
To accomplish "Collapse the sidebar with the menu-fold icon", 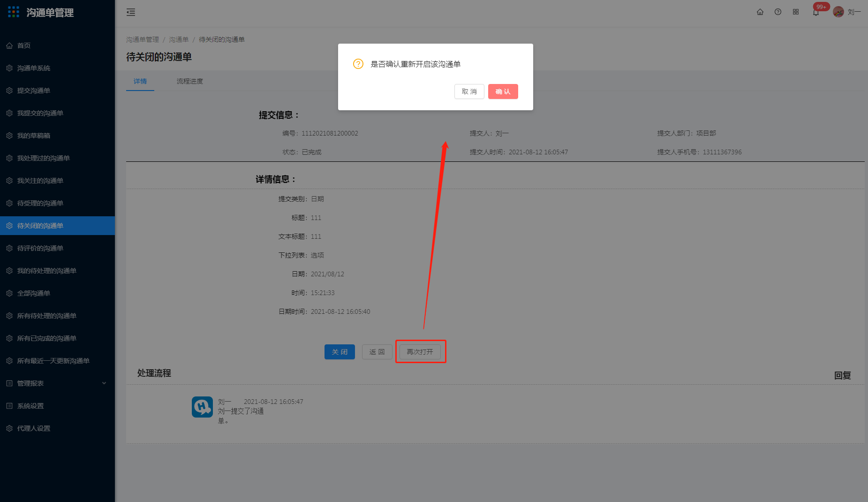I will (131, 12).
